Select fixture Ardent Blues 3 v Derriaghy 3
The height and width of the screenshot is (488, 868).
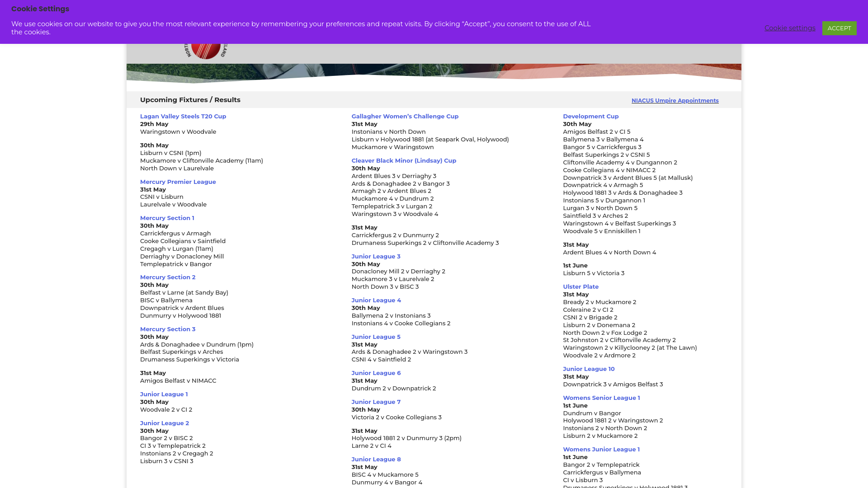click(394, 176)
